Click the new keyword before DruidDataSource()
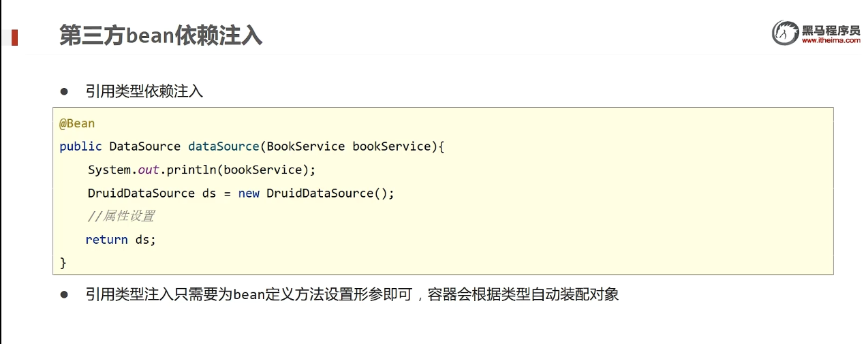This screenshot has width=868, height=344. pyautogui.click(x=249, y=193)
